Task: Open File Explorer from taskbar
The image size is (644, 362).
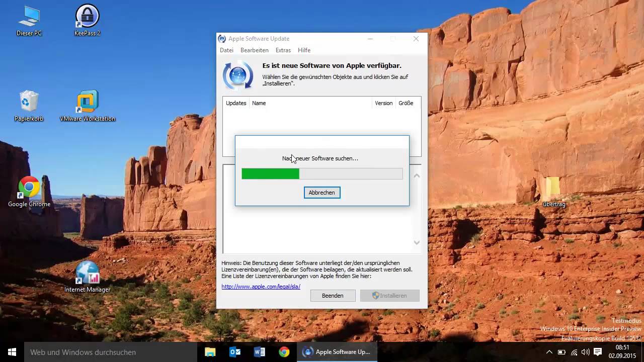Action: point(210,352)
